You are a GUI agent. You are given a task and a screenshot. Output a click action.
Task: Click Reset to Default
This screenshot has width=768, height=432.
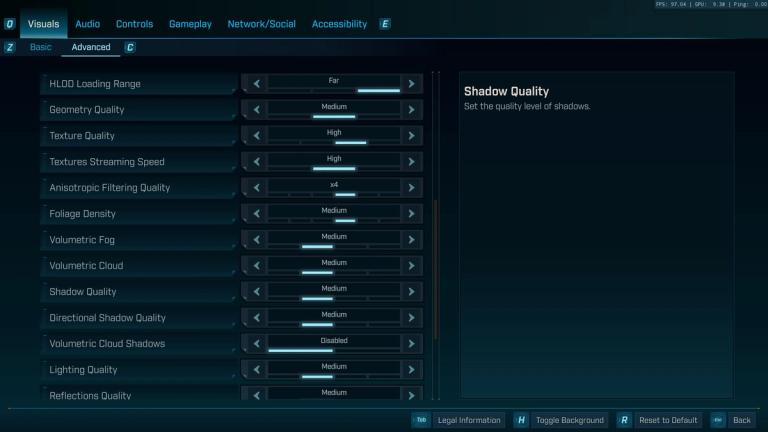(x=668, y=420)
